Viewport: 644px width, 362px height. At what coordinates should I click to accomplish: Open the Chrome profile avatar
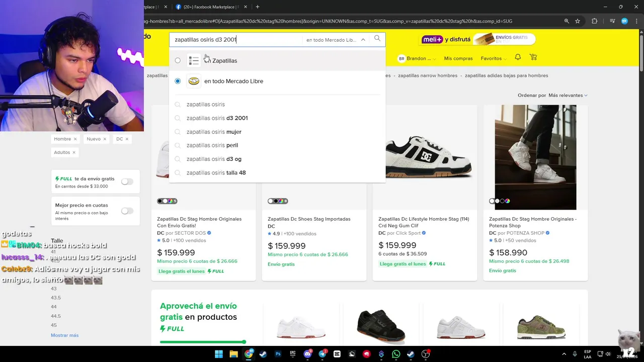coord(624,21)
